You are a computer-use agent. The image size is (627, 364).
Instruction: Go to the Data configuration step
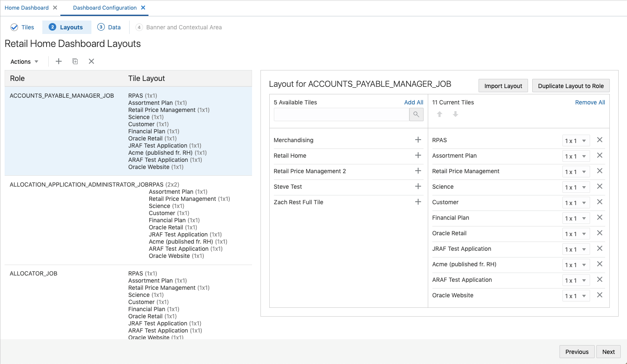pos(109,27)
